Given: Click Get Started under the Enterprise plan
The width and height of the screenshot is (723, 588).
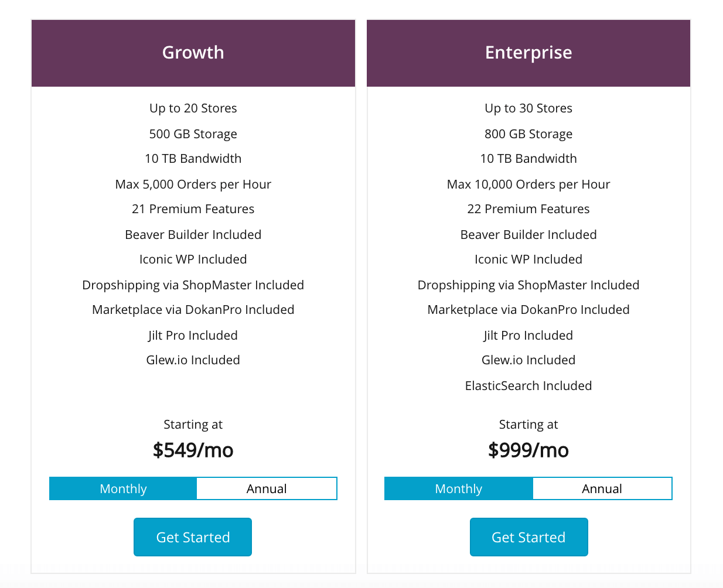Looking at the screenshot, I should point(528,536).
